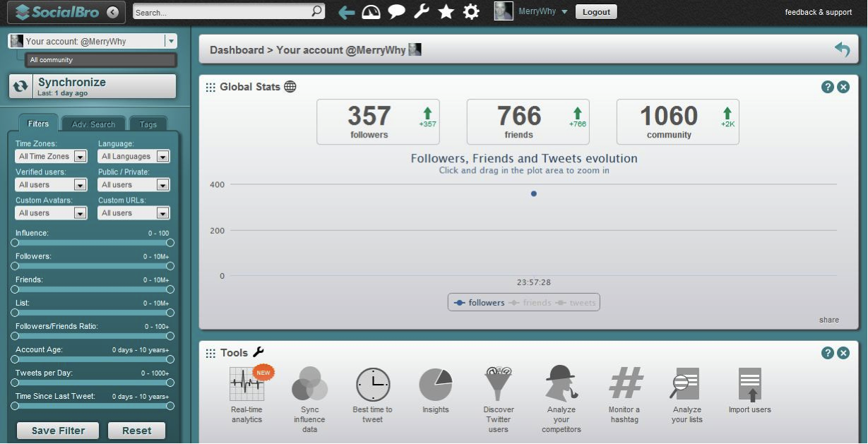Switch to the Adv. Search tab
This screenshot has width=868, height=444.
pyautogui.click(x=93, y=124)
